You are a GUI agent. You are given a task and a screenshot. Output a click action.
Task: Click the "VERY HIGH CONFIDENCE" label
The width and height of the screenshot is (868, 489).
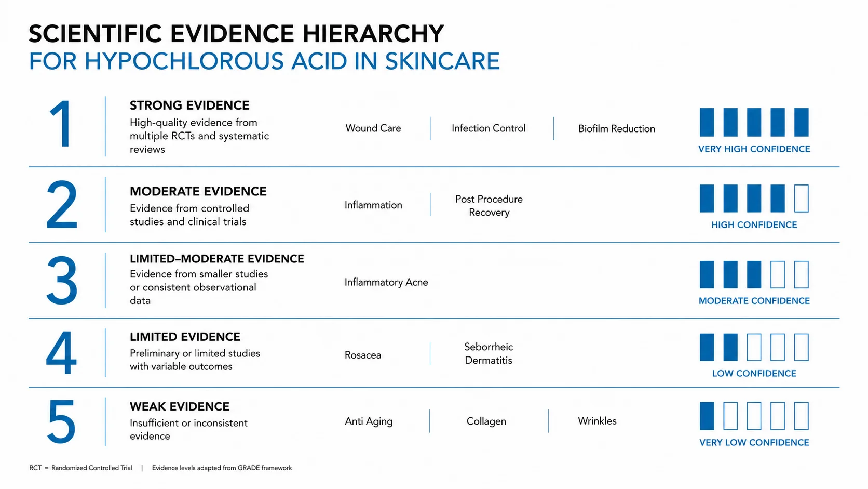754,149
